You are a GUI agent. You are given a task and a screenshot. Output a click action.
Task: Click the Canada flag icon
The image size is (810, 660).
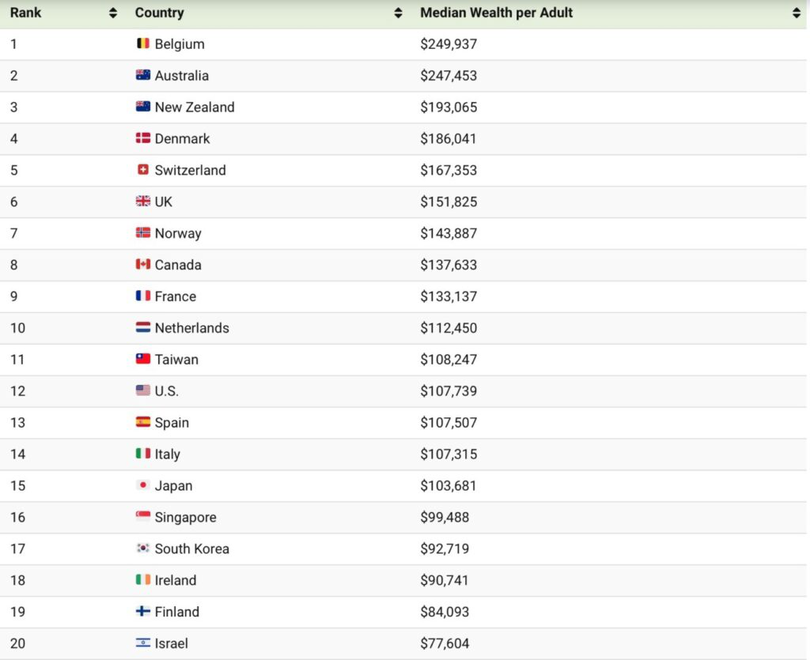[x=143, y=265]
